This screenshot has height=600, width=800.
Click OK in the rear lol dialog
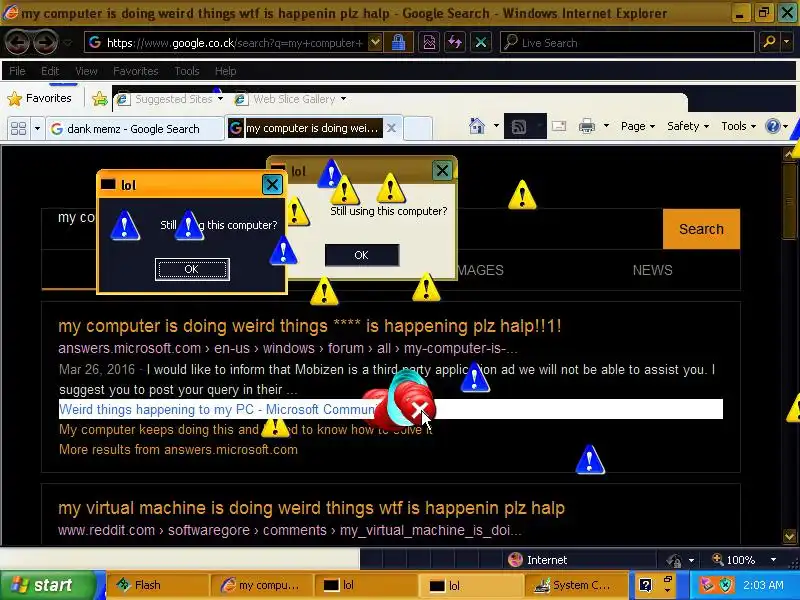tap(361, 255)
